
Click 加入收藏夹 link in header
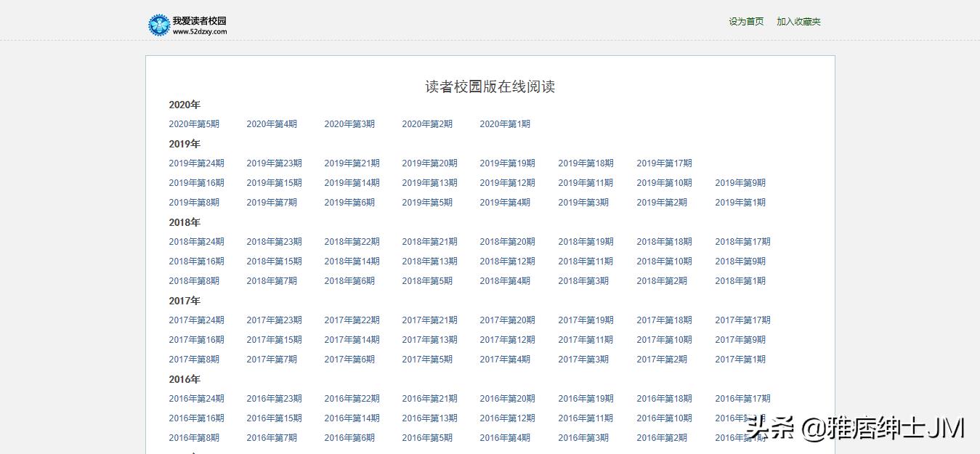798,22
